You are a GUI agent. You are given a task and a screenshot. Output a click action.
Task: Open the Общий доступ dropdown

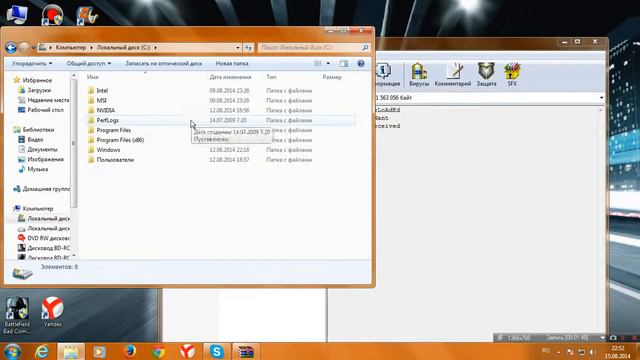89,63
